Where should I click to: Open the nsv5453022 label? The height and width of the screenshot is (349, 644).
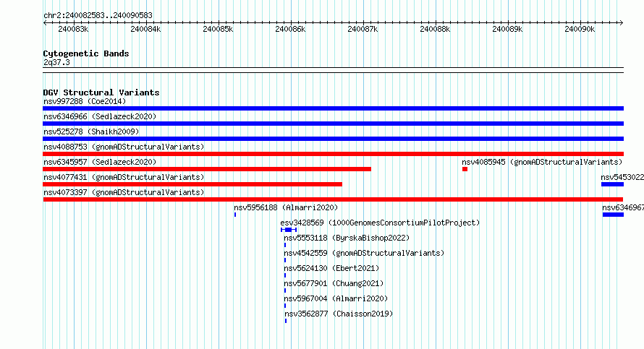[x=622, y=177]
